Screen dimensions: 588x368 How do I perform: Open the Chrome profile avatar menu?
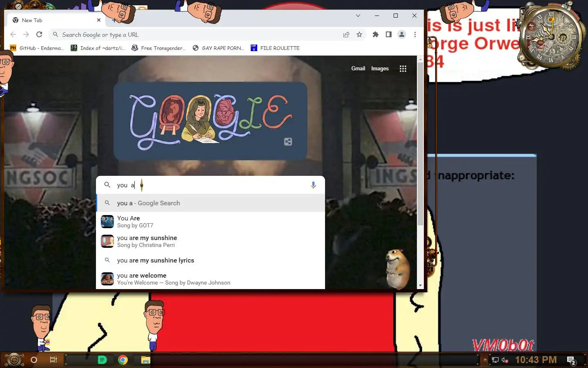pos(402,35)
